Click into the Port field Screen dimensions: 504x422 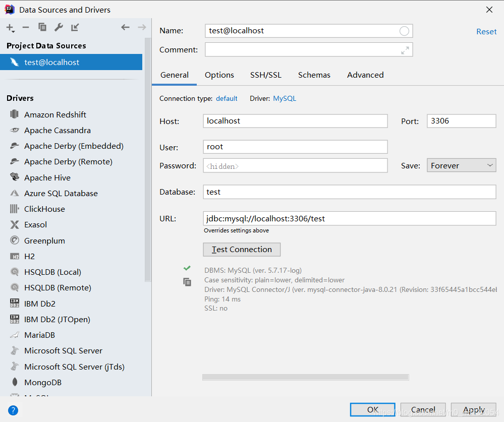pos(462,121)
